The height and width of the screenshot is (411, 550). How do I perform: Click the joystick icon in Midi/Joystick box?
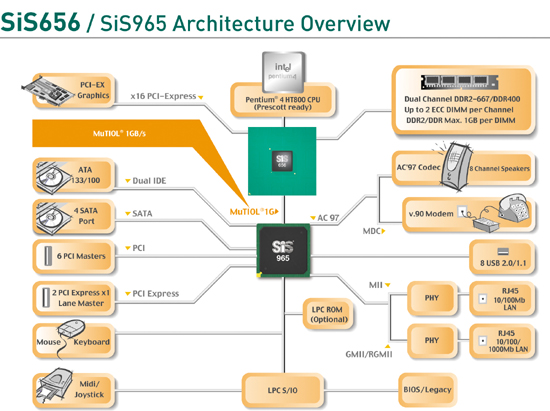53,386
